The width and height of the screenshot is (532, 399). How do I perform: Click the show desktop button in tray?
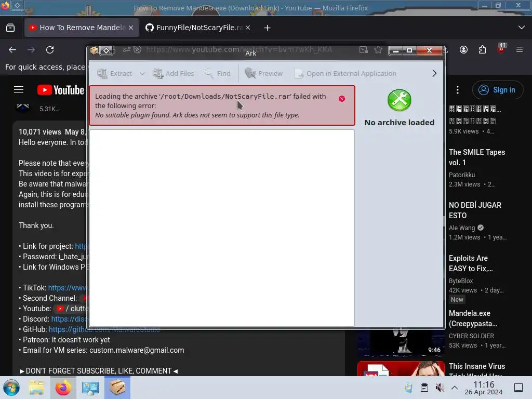[518, 388]
